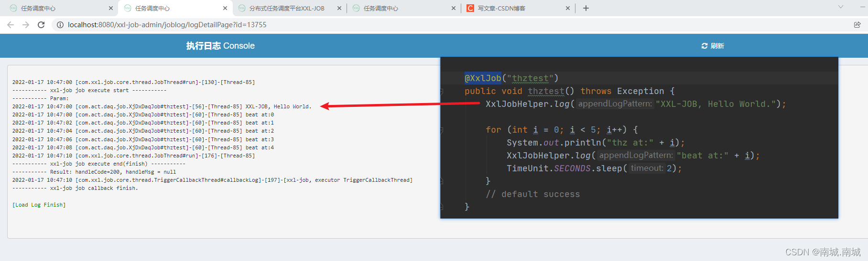The height and width of the screenshot is (261, 868).
Task: Click '// default success' comment
Action: pos(532,194)
